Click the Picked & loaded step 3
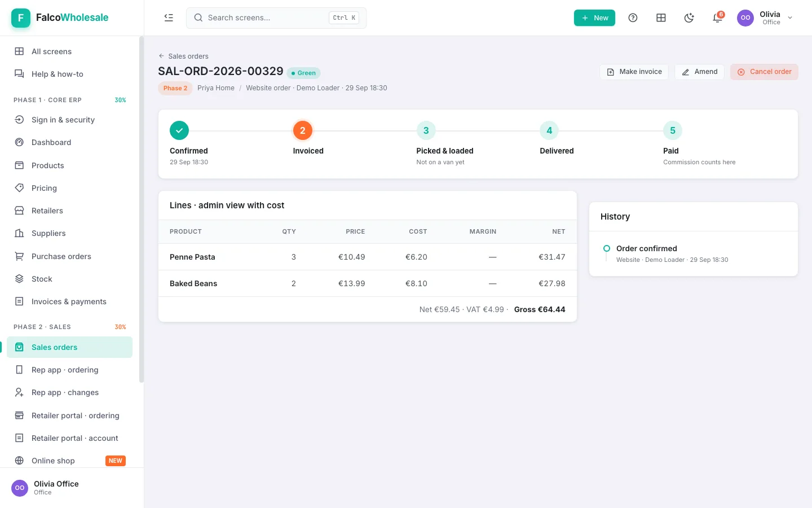 (426, 130)
